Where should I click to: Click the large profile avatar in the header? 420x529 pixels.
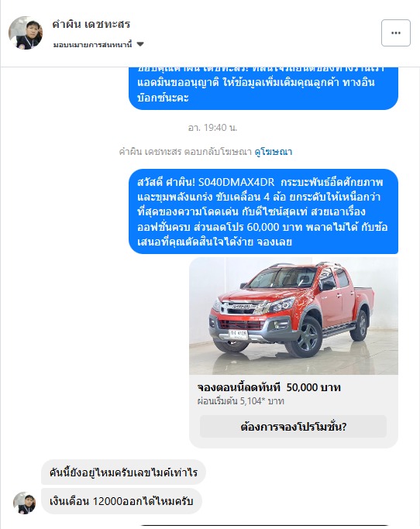click(x=26, y=33)
